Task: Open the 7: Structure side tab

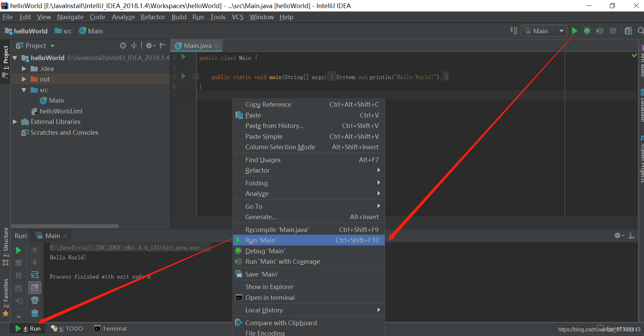Action: coord(5,246)
